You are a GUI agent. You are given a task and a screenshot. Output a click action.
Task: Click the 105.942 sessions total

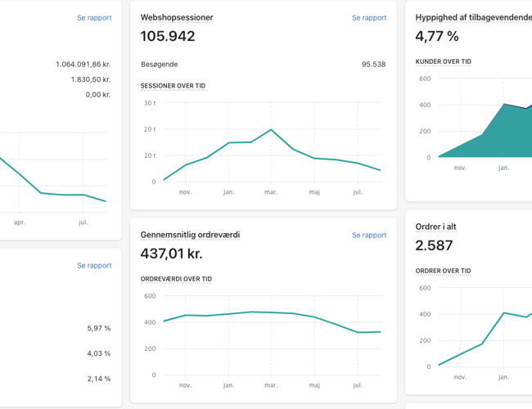168,36
